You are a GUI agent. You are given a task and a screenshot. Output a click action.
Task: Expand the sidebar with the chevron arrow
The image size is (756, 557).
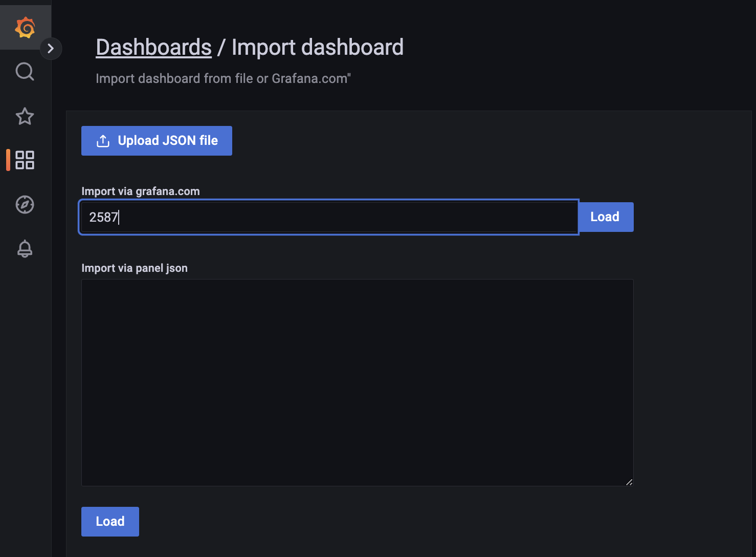51,49
